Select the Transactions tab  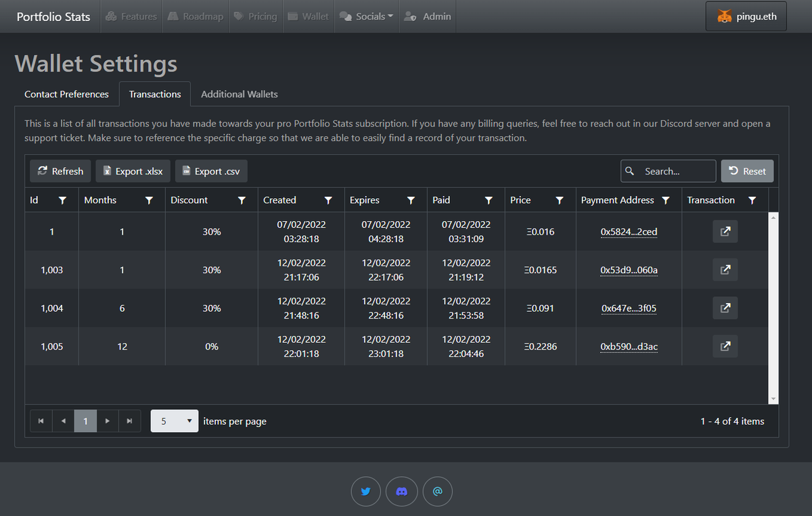pyautogui.click(x=155, y=94)
